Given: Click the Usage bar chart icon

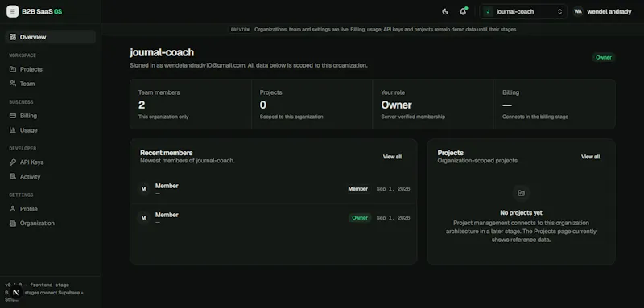Looking at the screenshot, I should pyautogui.click(x=13, y=130).
